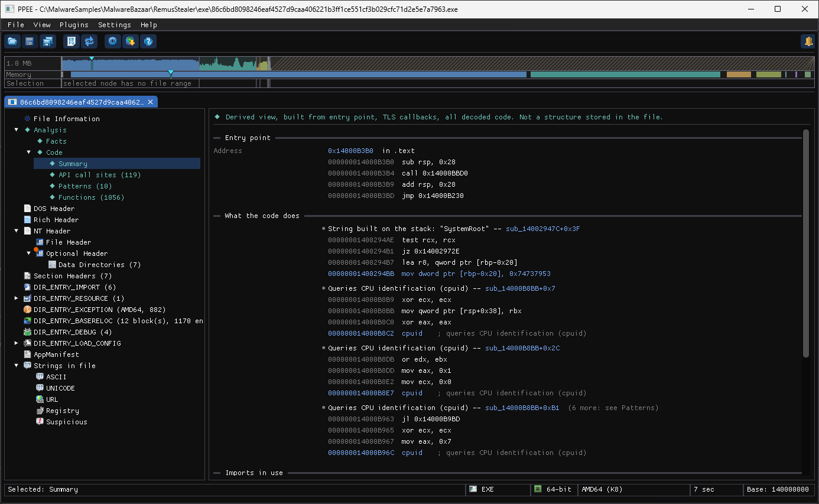Collapse the Analysis tree node
The height and width of the screenshot is (504, 819).
coord(17,130)
